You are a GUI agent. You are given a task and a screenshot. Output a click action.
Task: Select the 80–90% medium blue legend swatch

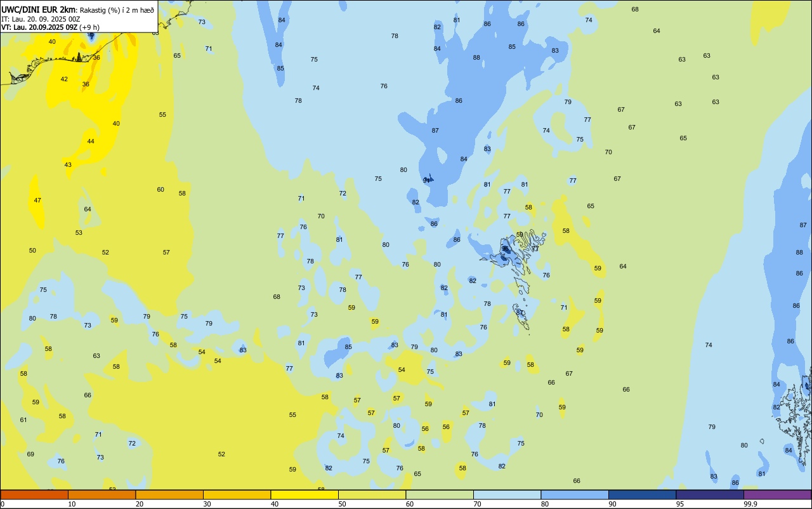(575, 494)
